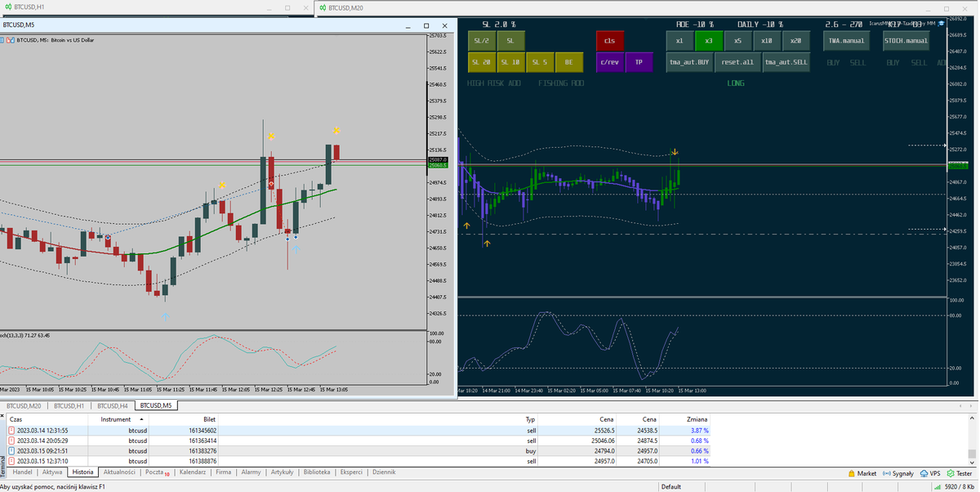Open the Kalendarz terminal tab
Screen dimensions: 980x492
[x=193, y=472]
